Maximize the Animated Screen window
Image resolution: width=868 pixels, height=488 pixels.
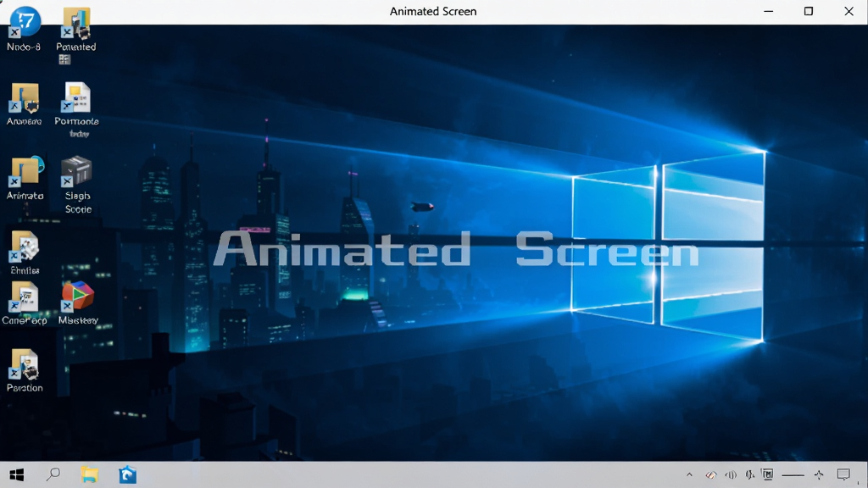808,11
